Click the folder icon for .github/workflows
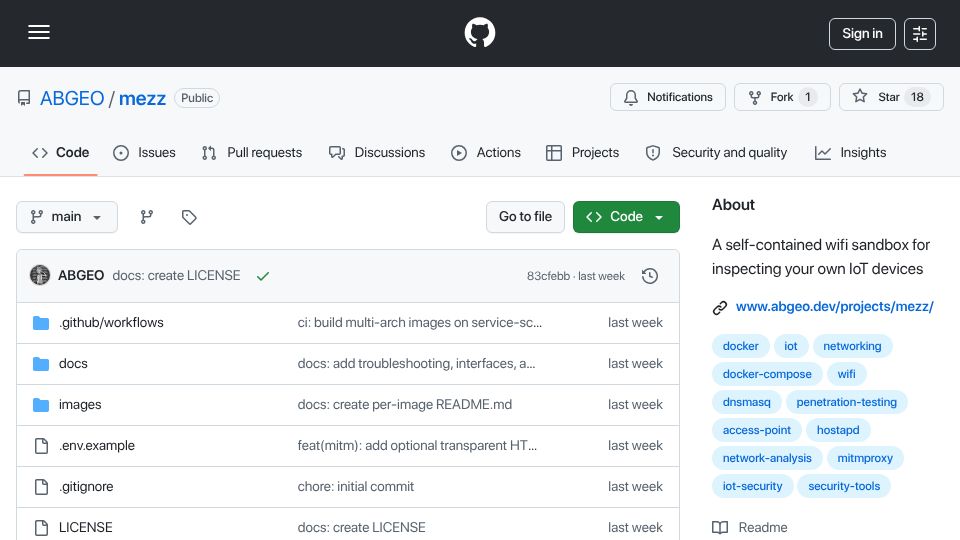Viewport: 960px width, 540px height. (x=41, y=323)
